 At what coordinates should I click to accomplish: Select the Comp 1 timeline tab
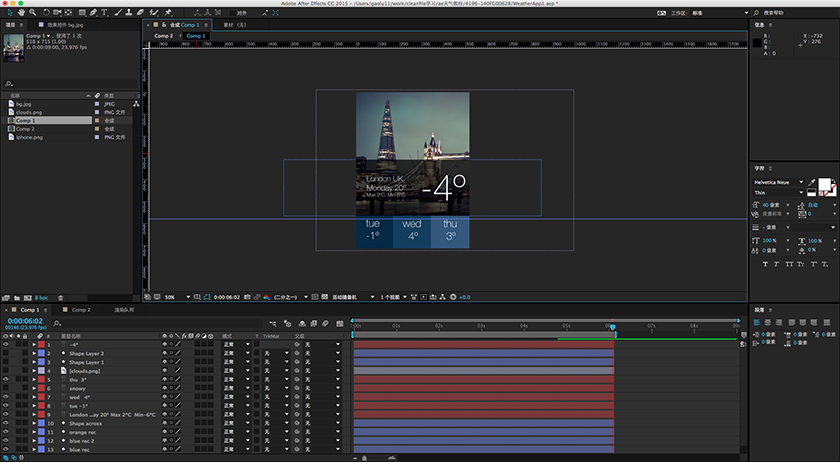29,310
